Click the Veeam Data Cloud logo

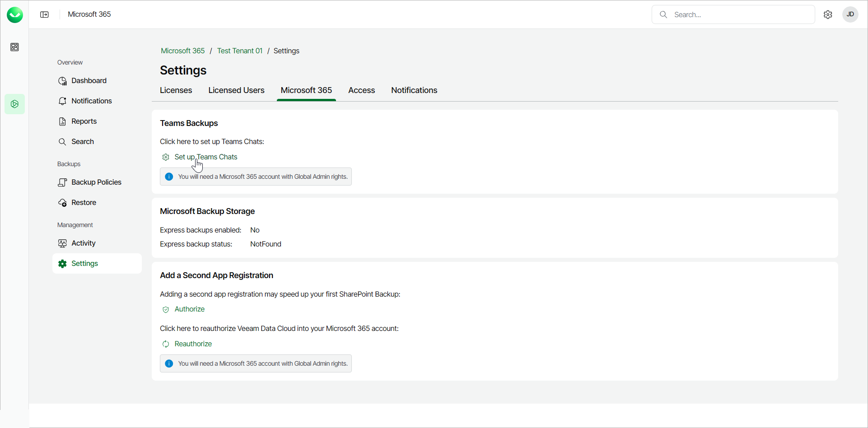coord(15,15)
